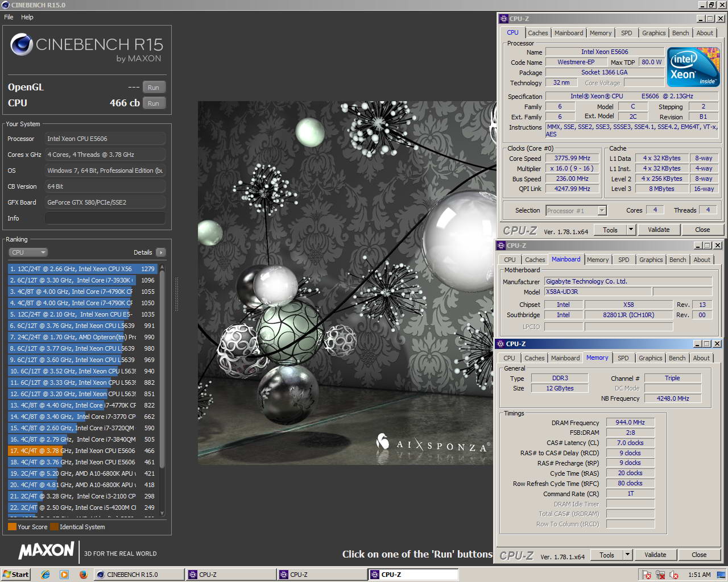Image resolution: width=728 pixels, height=582 pixels.
Task: Open Graphics tab in top CPU-Z window
Action: click(x=654, y=33)
